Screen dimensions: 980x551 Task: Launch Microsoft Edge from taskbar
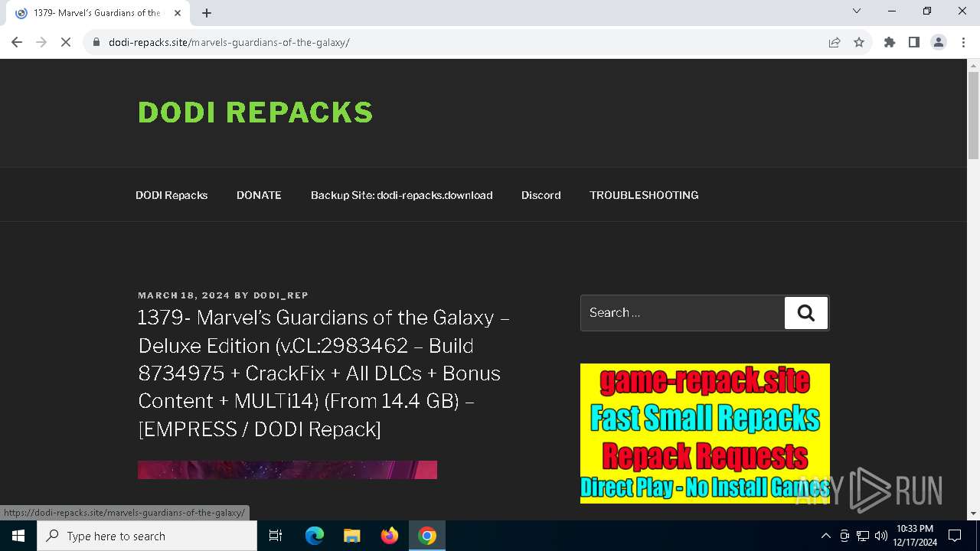[x=315, y=536]
